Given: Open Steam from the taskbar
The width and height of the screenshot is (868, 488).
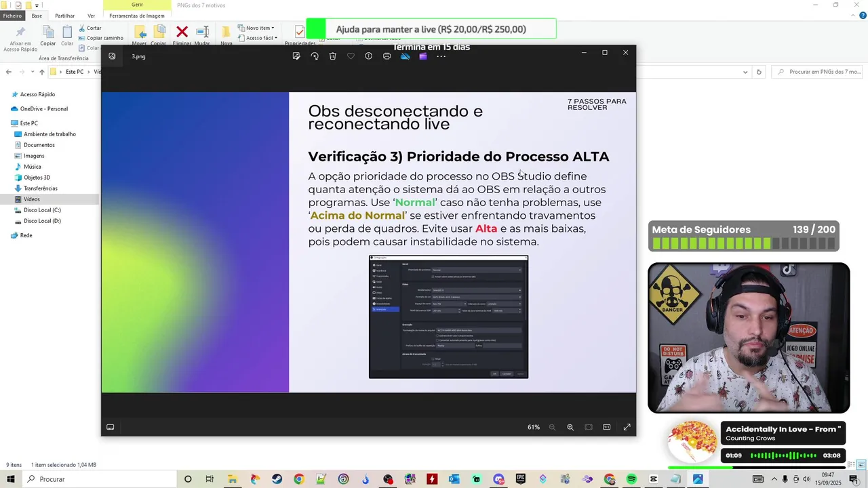Looking at the screenshot, I should pos(277,479).
